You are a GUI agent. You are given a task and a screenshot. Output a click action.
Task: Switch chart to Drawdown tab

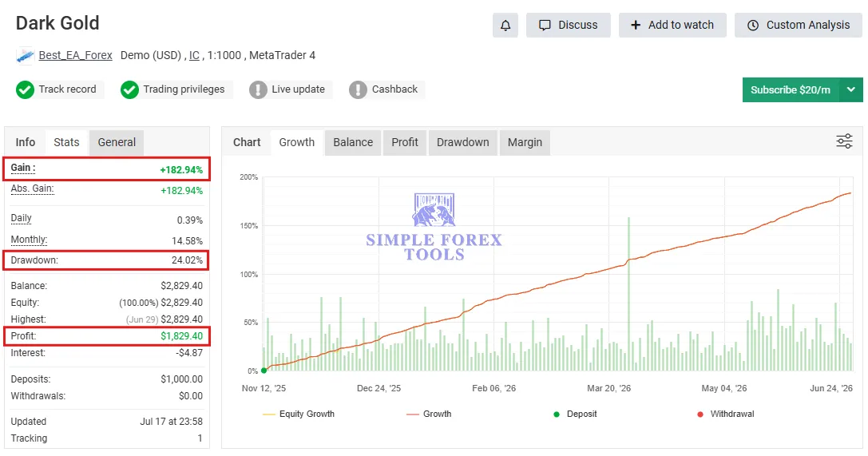[x=463, y=142]
